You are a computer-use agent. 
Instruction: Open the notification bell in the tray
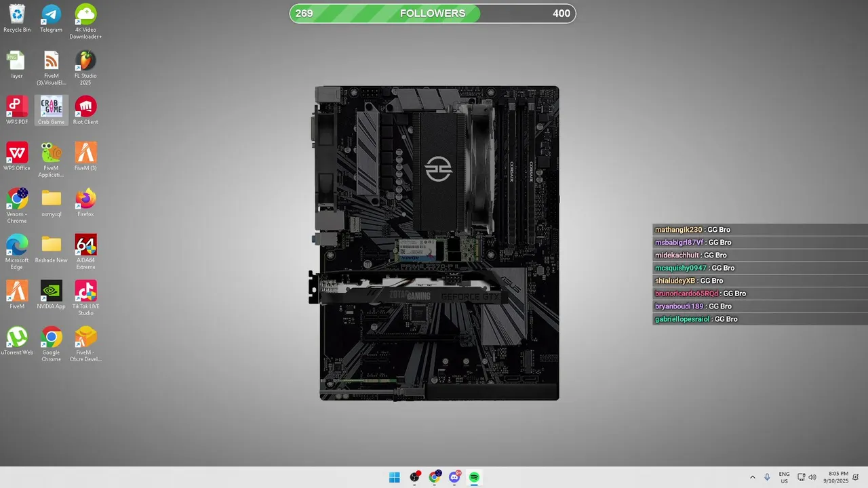click(x=856, y=477)
